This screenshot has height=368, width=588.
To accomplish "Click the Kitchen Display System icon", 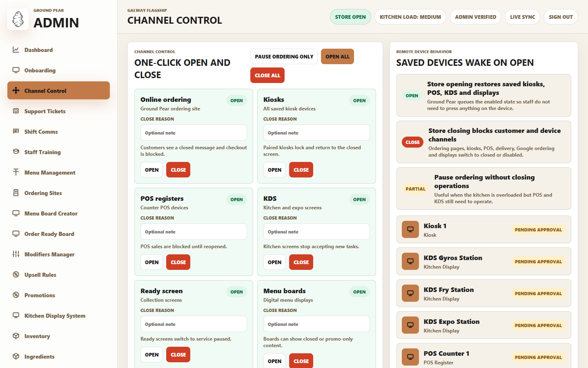I will pos(16,316).
